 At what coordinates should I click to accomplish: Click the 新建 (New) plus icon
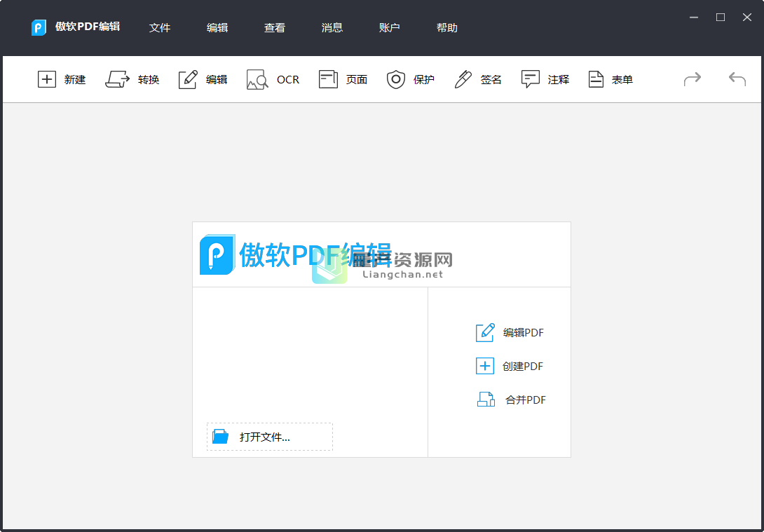[47, 79]
